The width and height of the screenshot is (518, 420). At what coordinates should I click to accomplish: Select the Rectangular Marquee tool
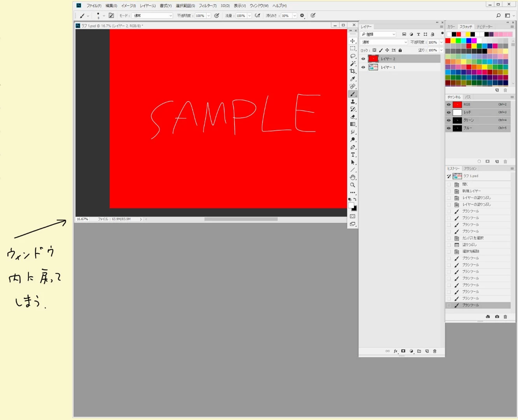click(x=353, y=49)
